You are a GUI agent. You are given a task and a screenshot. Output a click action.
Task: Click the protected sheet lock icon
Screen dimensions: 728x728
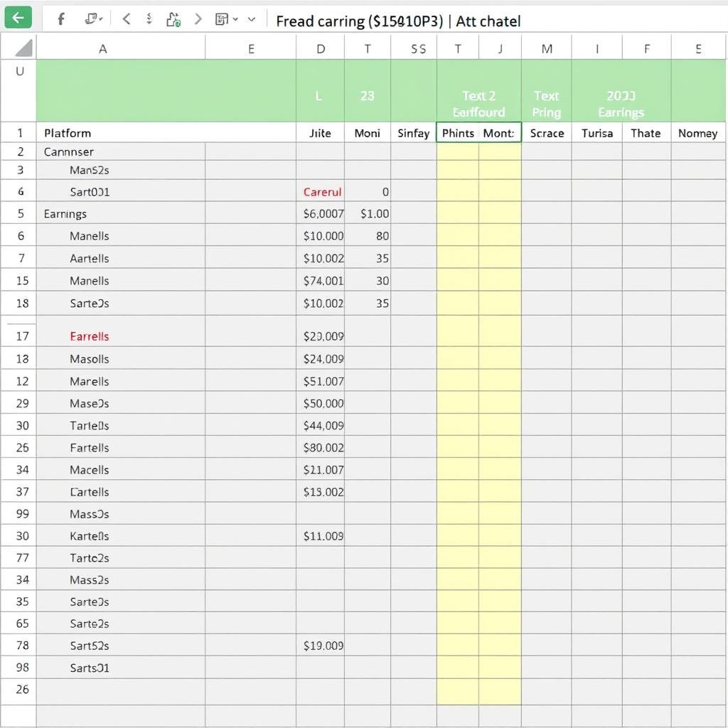click(173, 19)
